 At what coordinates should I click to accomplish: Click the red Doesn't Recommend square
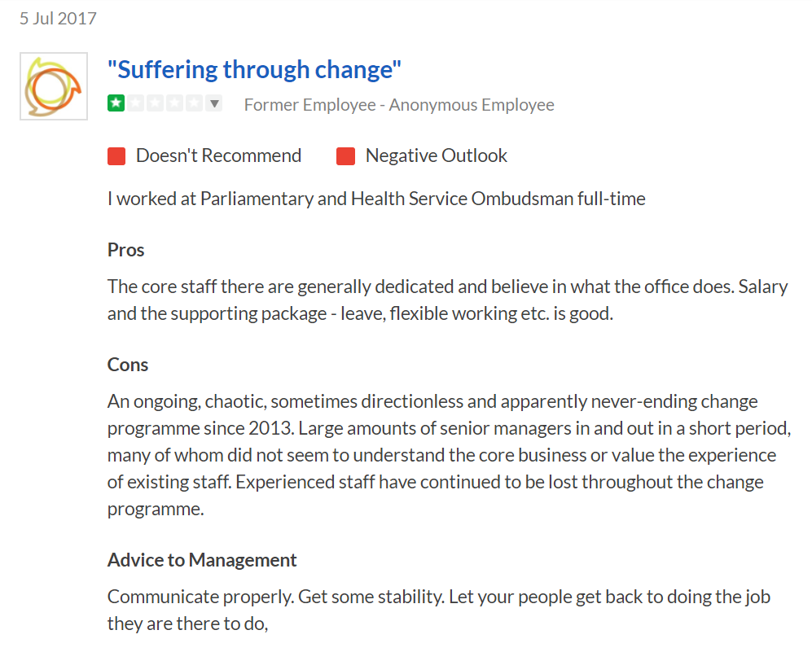(116, 155)
